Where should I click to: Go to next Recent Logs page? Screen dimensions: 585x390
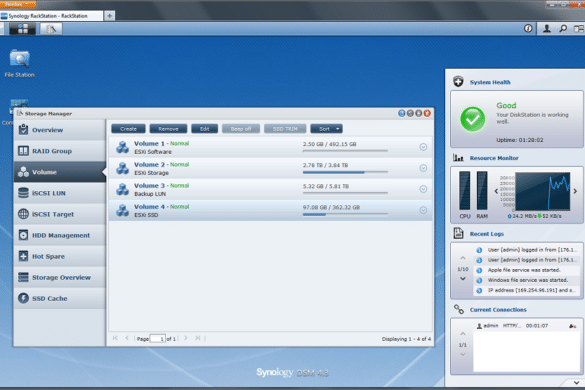pos(463,279)
